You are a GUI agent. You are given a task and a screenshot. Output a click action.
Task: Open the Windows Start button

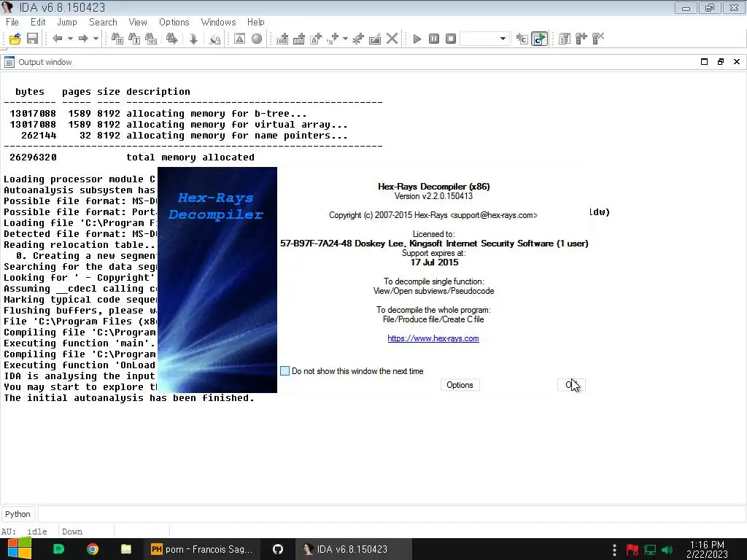[20, 549]
